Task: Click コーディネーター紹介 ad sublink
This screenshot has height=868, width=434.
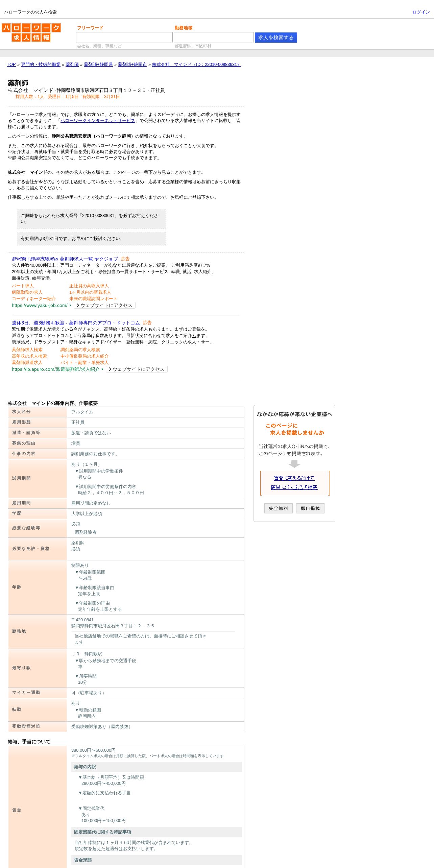Action: (x=34, y=299)
